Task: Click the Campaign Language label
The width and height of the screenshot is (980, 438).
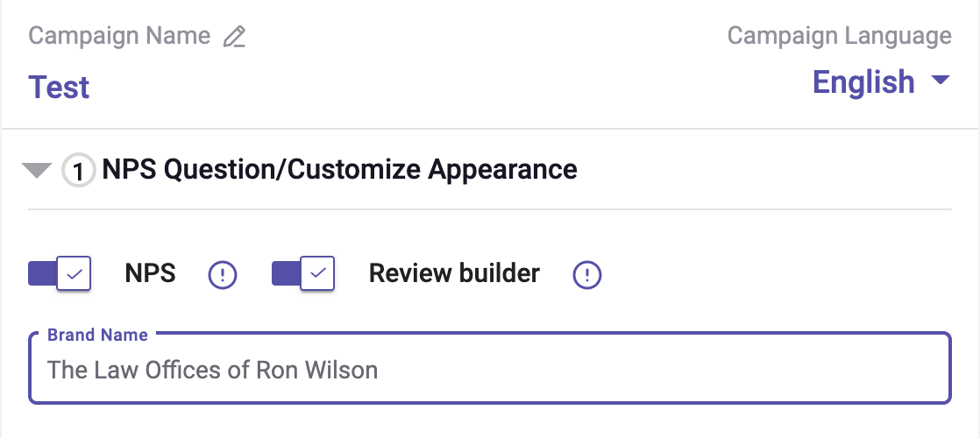Action: 839,36
